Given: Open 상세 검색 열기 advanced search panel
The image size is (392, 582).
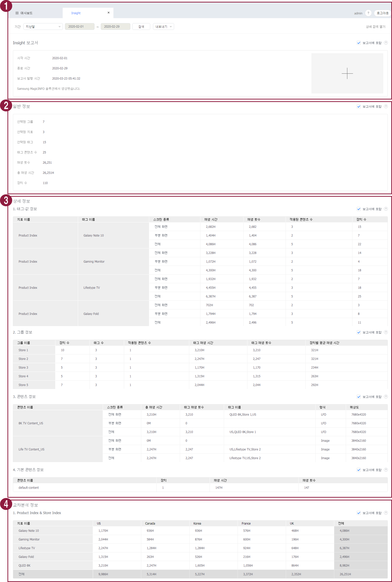Looking at the screenshot, I should pos(375,27).
